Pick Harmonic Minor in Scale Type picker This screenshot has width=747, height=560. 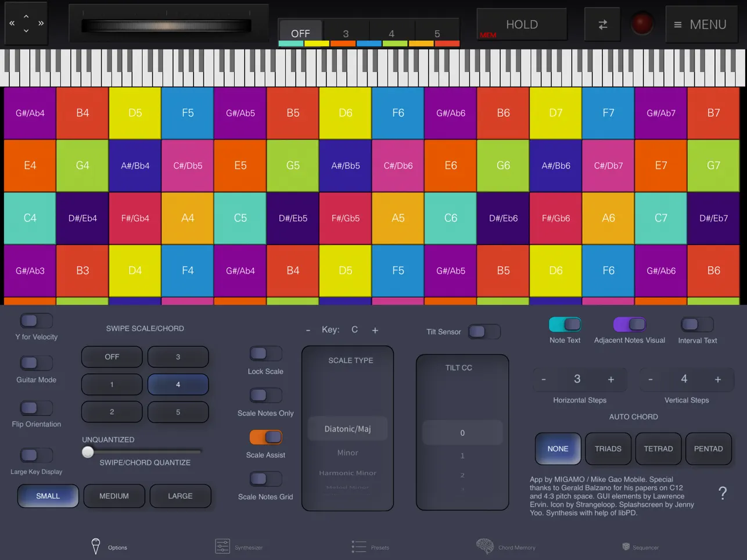[x=348, y=473]
